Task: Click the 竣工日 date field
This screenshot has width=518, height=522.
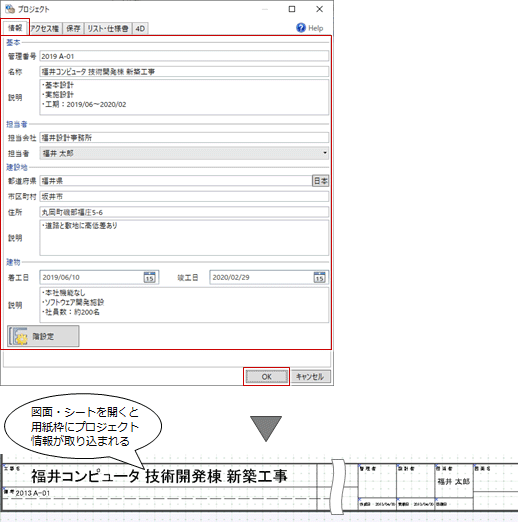Action: point(269,277)
